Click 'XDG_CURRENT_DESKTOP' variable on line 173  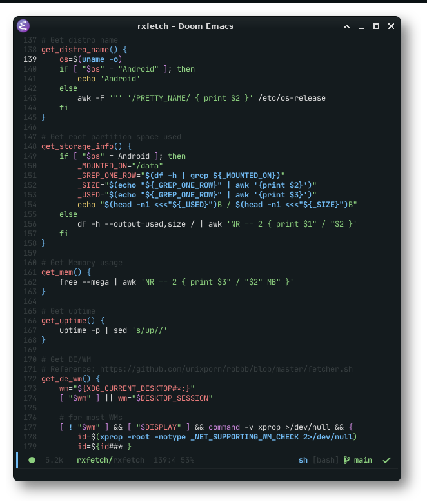tap(129, 388)
